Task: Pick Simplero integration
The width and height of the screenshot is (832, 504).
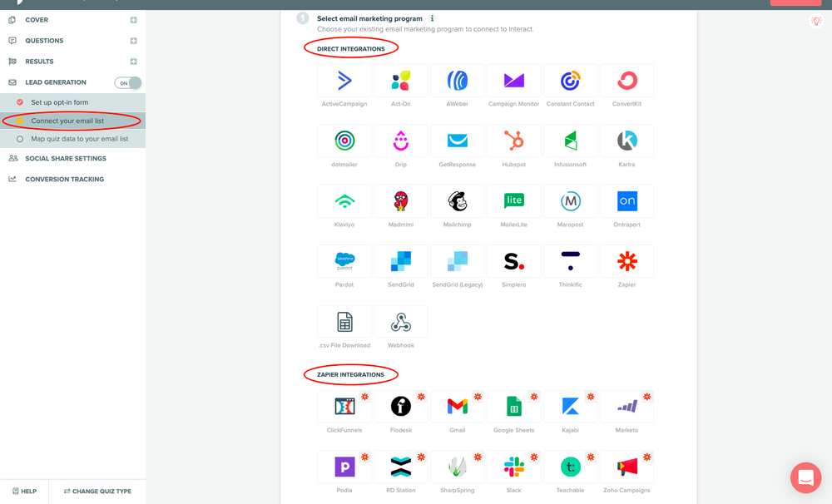Action: click(513, 261)
